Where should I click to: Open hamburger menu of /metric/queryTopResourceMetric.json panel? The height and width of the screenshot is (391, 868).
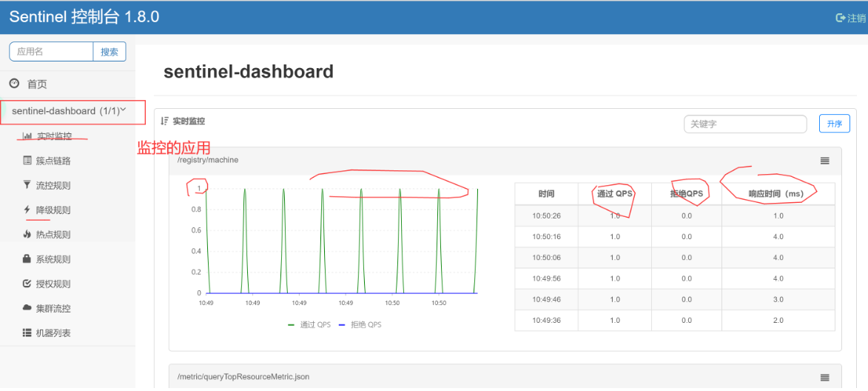[x=825, y=377]
